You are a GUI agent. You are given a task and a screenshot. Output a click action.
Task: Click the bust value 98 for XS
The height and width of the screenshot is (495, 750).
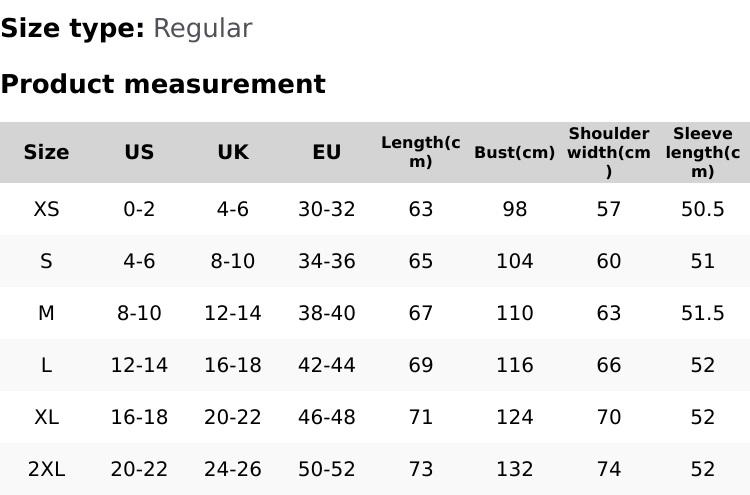click(514, 209)
